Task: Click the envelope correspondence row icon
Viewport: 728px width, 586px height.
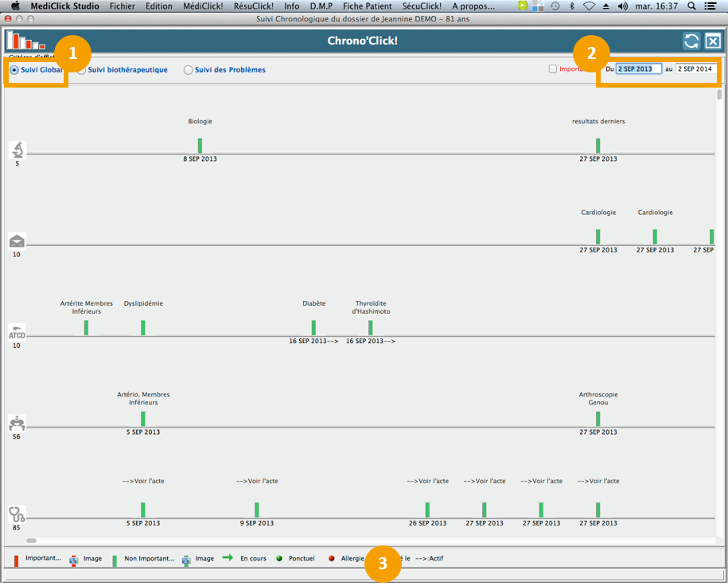Action: 17,241
